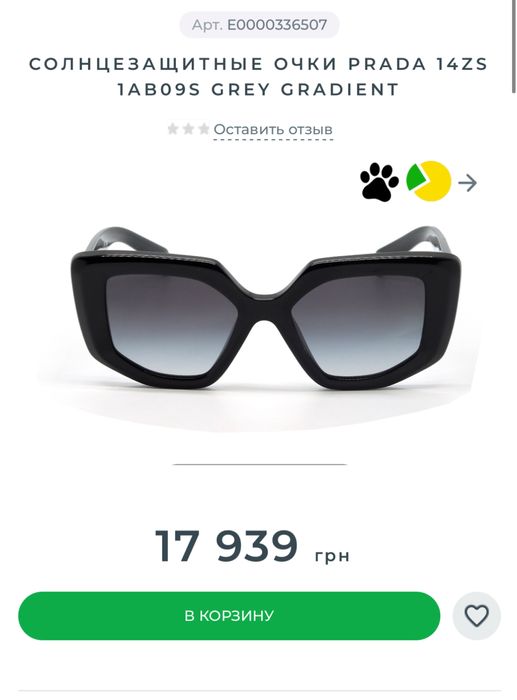The width and height of the screenshot is (517, 700).
Task: Click the right arrow beside the pie icon
Action: click(467, 183)
